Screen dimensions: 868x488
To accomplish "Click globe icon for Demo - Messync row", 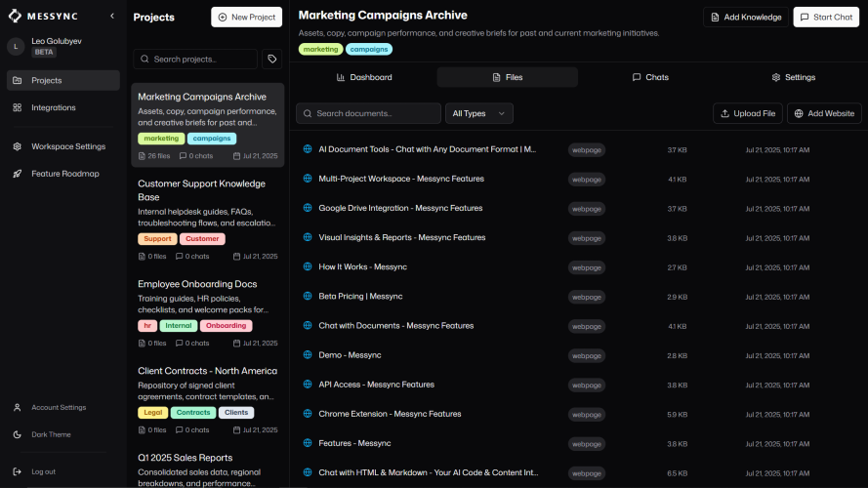I will (308, 355).
